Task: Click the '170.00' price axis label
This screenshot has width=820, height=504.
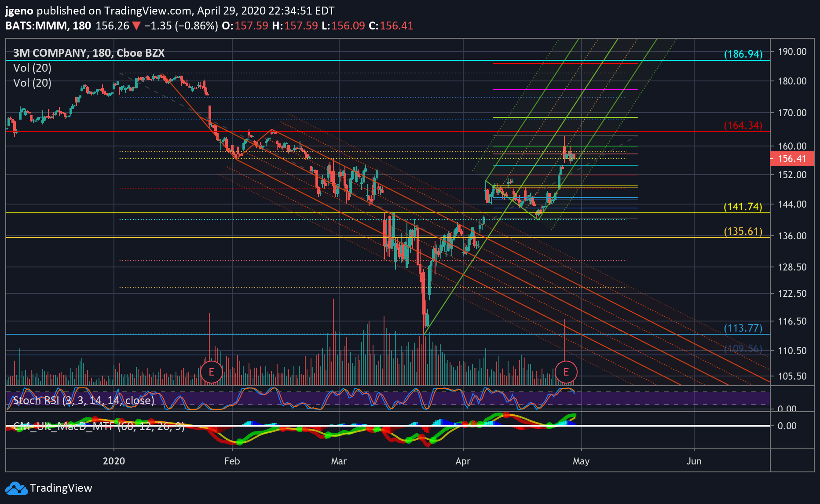Action: 792,113
